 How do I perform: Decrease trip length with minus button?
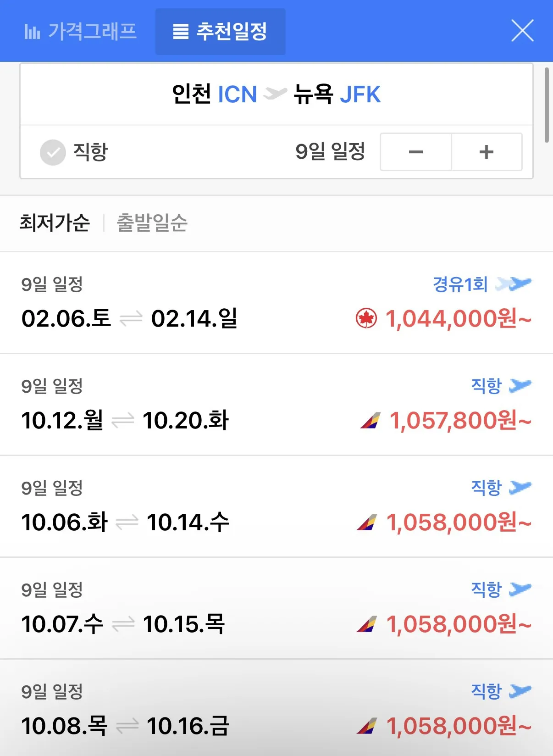(415, 152)
